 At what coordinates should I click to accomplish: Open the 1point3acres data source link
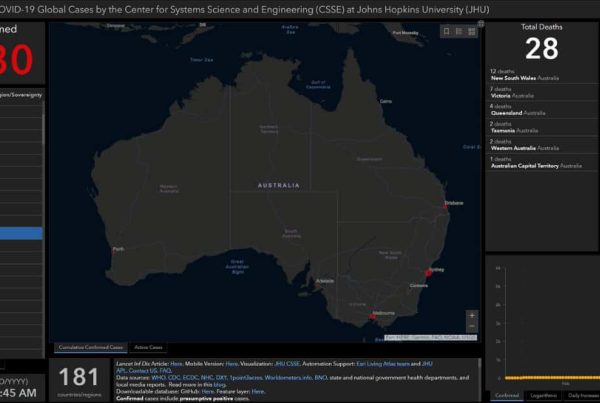tap(246, 377)
